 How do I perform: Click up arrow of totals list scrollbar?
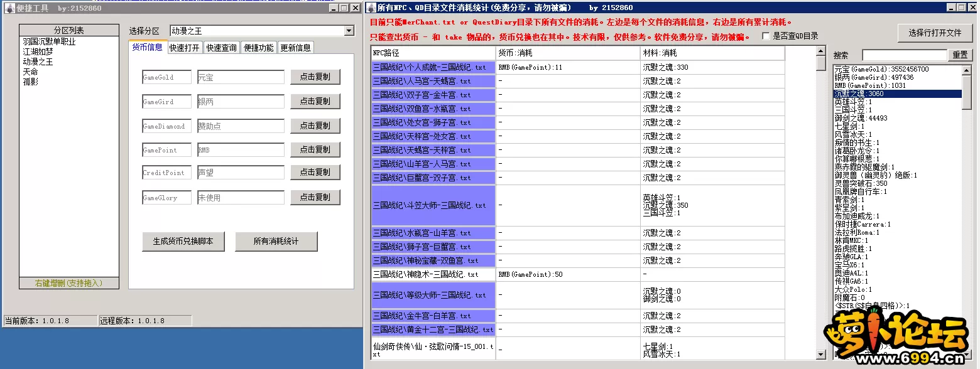coord(967,70)
